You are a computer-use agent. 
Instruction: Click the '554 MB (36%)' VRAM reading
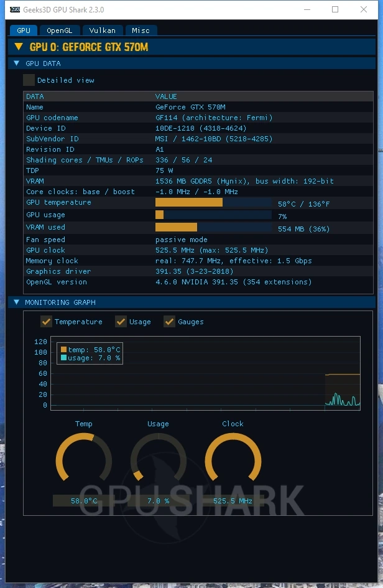click(303, 229)
